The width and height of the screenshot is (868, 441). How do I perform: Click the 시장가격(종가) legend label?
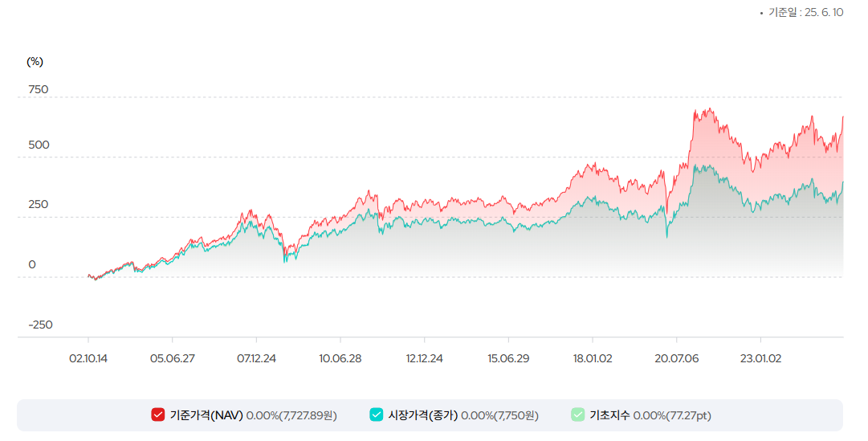423,415
